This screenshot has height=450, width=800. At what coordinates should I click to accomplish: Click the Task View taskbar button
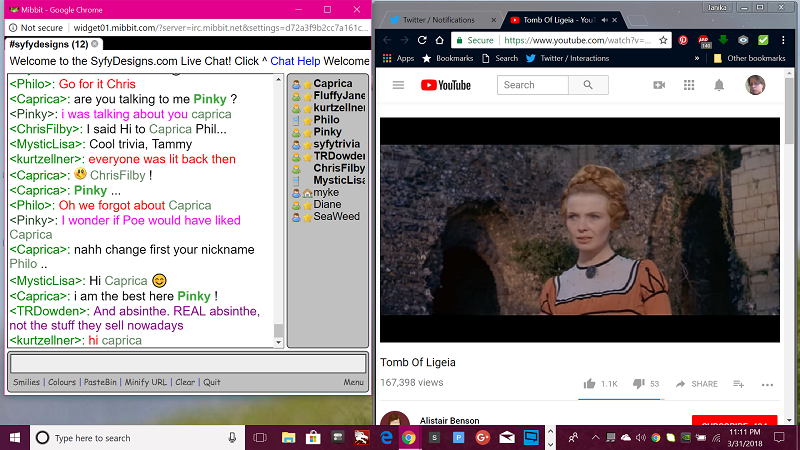[260, 438]
